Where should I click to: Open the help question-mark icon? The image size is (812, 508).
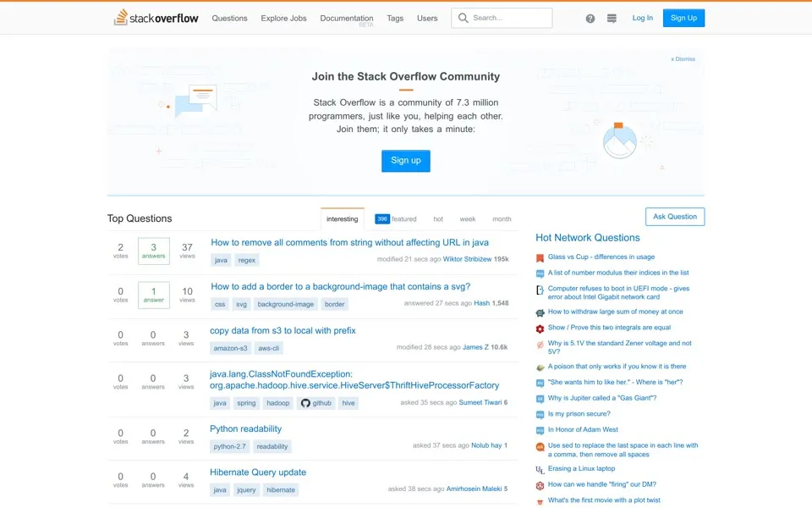click(590, 19)
